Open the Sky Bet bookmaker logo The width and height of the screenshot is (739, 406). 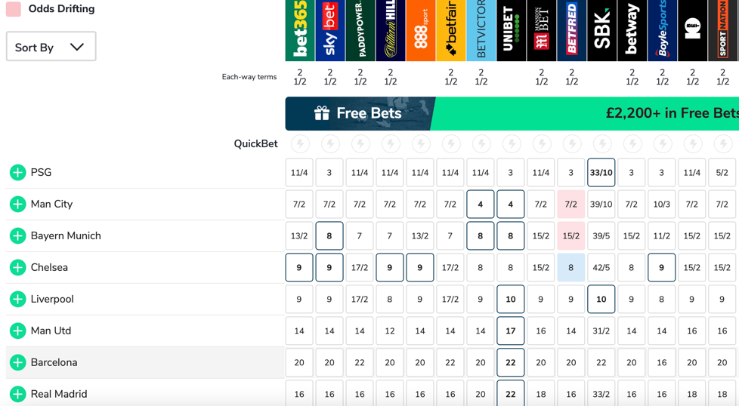(329, 30)
